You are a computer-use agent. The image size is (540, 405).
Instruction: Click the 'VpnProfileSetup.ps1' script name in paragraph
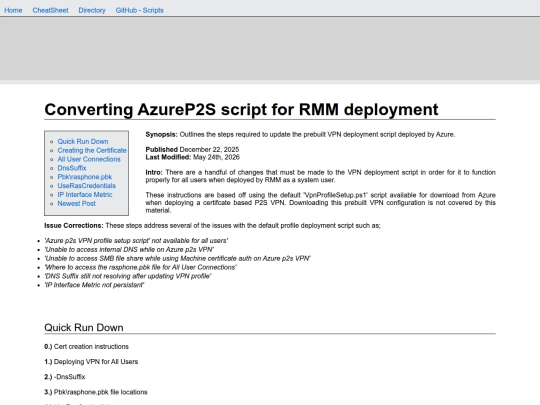335,195
